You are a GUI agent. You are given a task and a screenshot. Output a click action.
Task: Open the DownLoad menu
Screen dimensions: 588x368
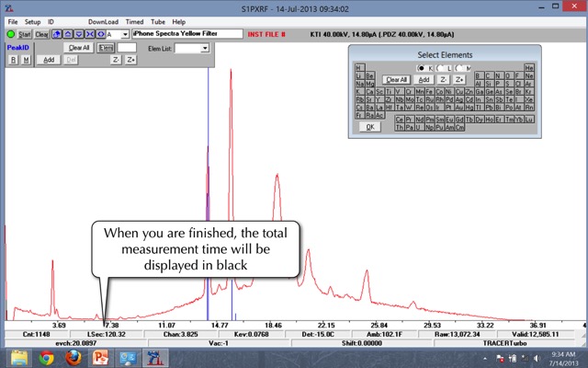click(103, 21)
